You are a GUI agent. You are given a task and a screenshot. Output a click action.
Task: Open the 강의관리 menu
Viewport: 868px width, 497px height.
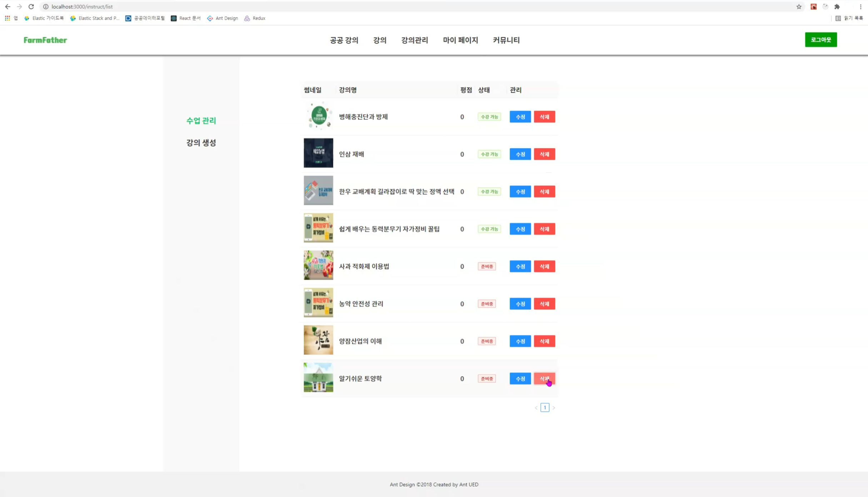pos(414,40)
